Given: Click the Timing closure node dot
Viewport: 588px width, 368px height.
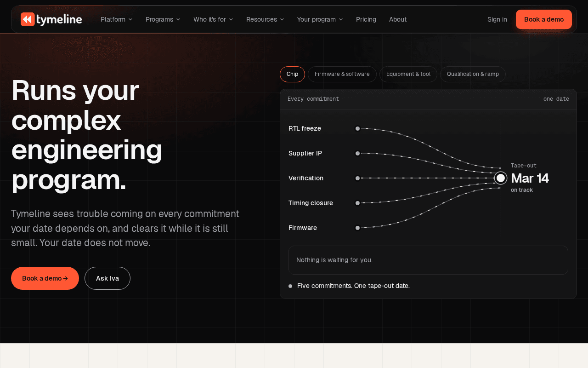Looking at the screenshot, I should point(357,203).
